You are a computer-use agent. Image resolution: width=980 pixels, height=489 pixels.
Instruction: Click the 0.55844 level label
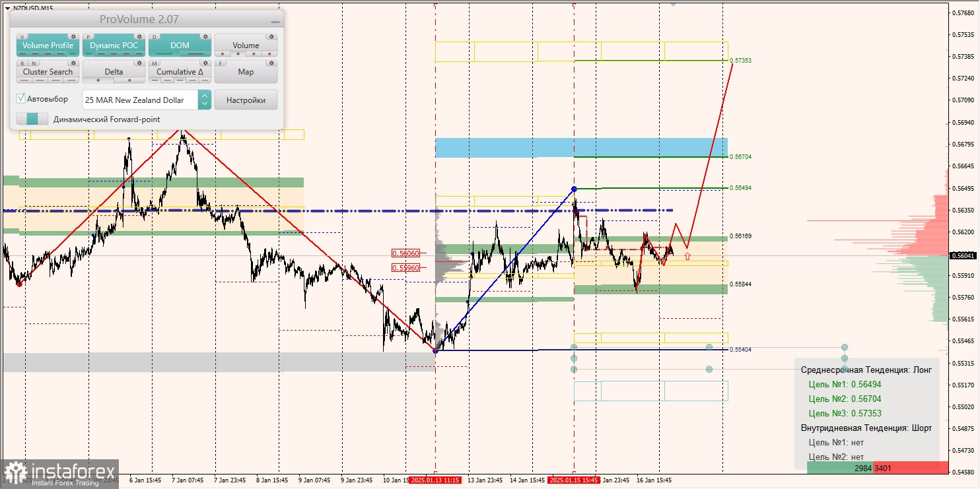coord(740,284)
